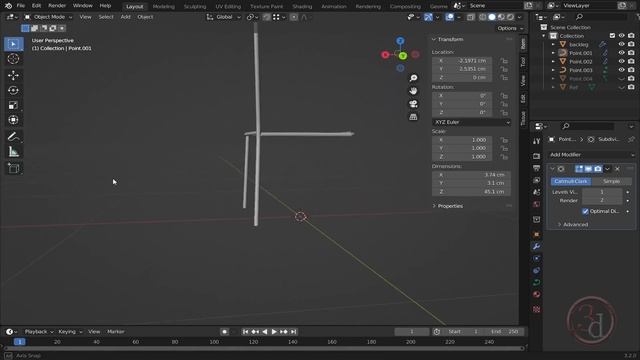This screenshot has height=360, width=640.
Task: Switch to the Modeling workspace tab
Action: 163,7
